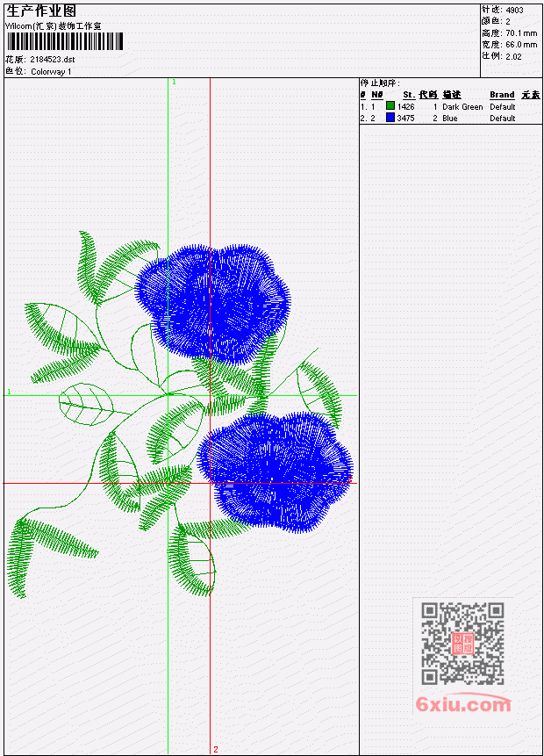Click the lower blue flower in design
Image resolution: width=544 pixels, height=756 pixels.
[x=276, y=472]
